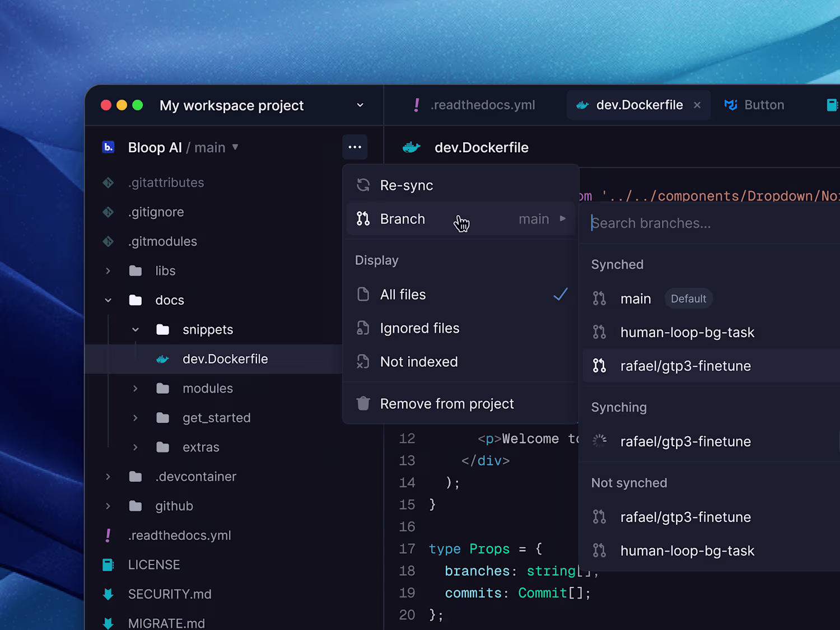Expand the extras folder chevron
Screen dimensions: 840x630
coord(135,447)
